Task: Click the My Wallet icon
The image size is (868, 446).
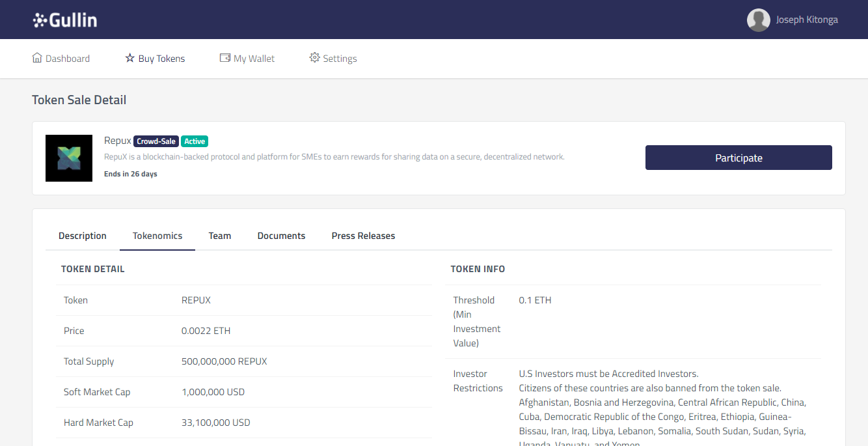Action: pyautogui.click(x=225, y=58)
